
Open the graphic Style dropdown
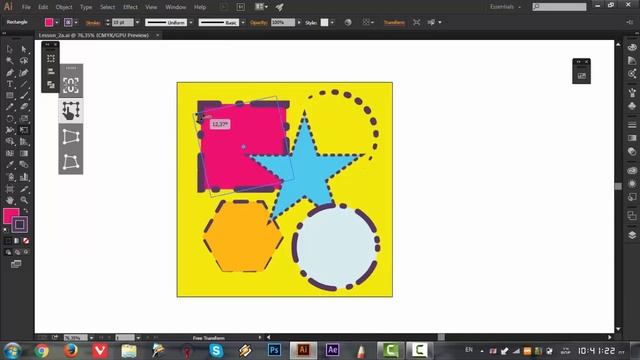[x=332, y=22]
